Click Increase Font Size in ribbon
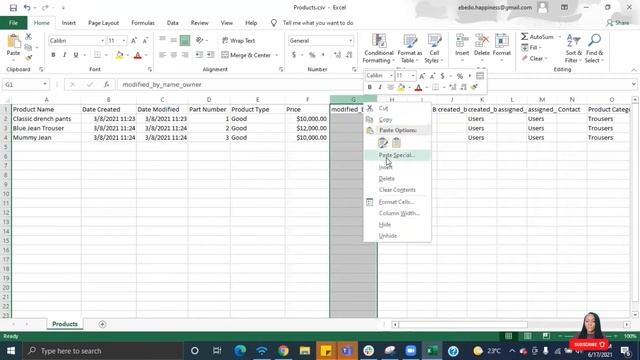This screenshot has height=360, width=640. coord(134,41)
